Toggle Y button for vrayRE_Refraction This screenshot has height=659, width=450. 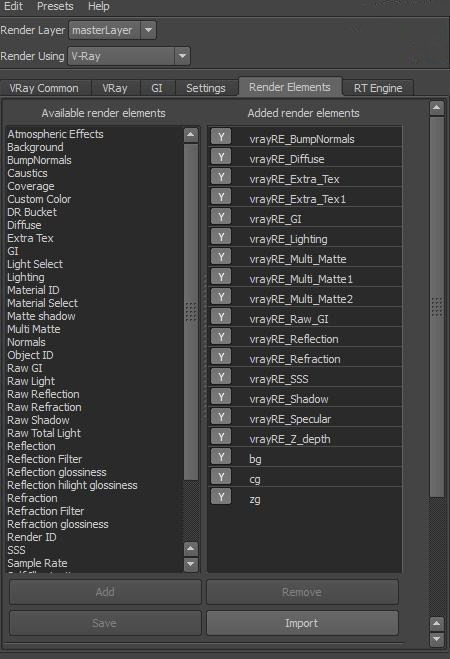coord(221,357)
